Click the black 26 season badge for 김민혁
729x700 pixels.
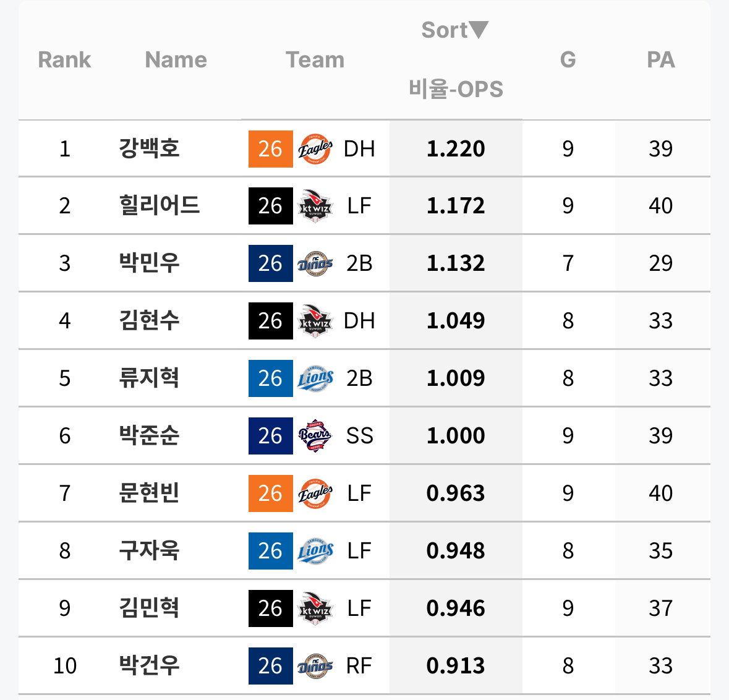click(x=271, y=608)
